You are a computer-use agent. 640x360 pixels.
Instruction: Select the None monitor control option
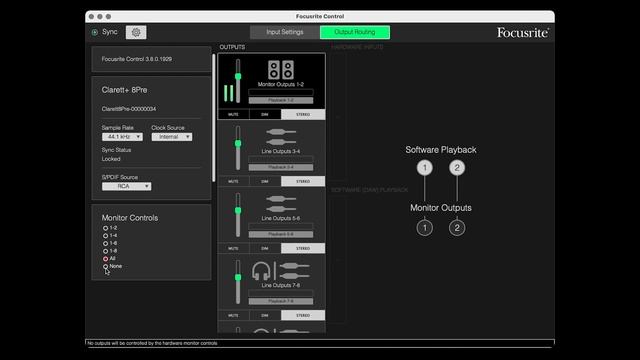click(105, 267)
